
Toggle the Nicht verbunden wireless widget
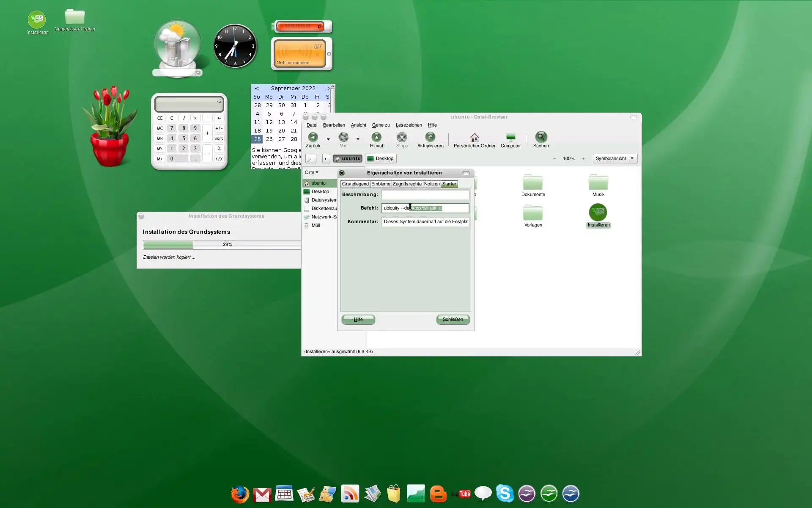coord(300,54)
